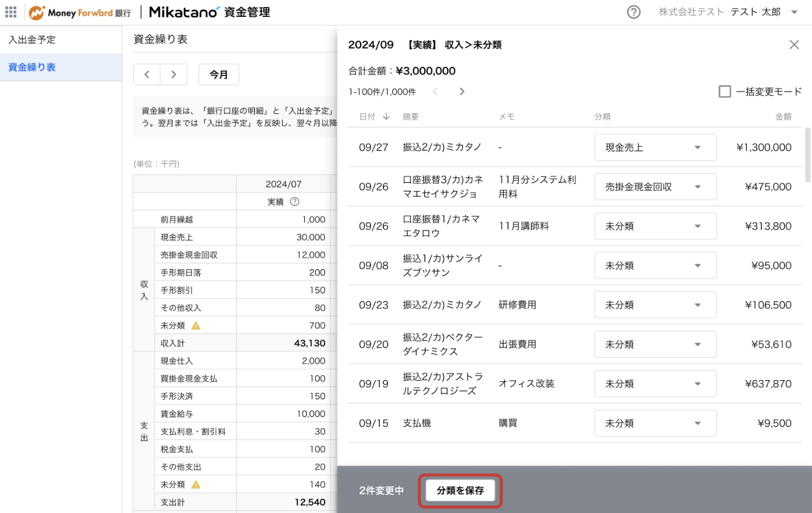Screen dimensions: 812x513
Task: Click 支出計 value 12,540
Action: point(310,503)
